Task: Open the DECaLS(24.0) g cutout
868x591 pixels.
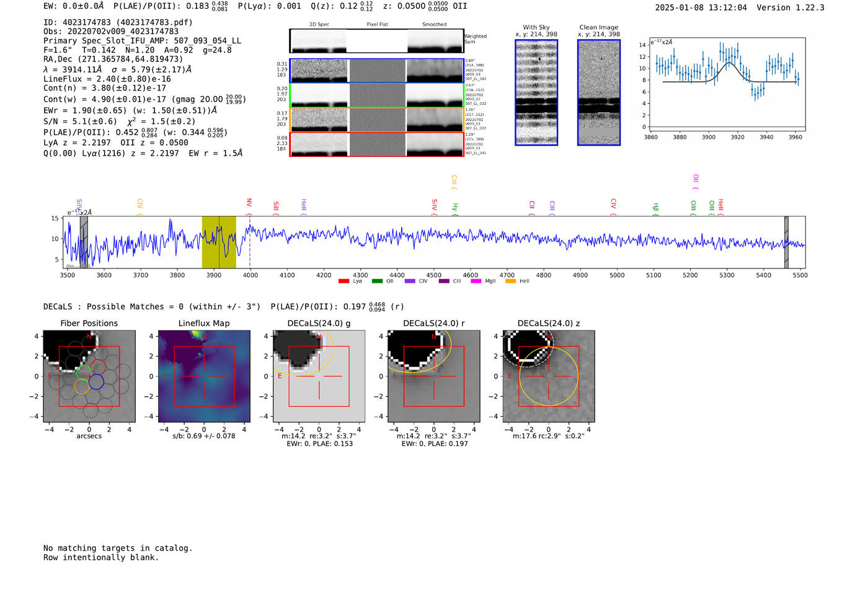Action: click(x=319, y=376)
